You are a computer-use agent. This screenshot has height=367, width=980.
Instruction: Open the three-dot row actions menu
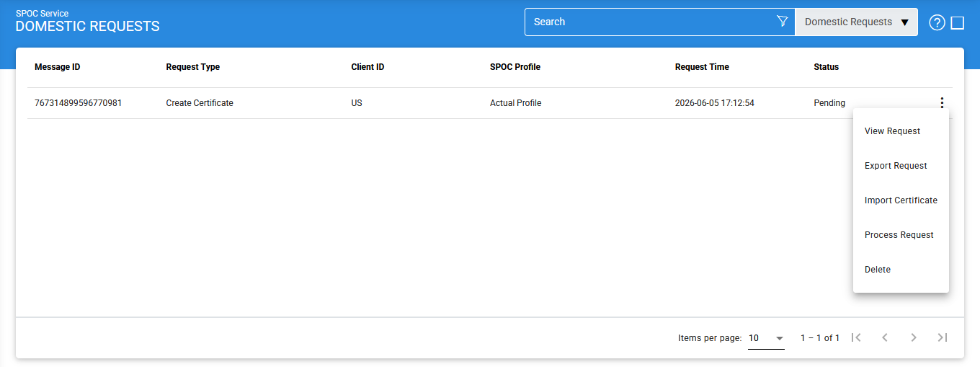(942, 103)
